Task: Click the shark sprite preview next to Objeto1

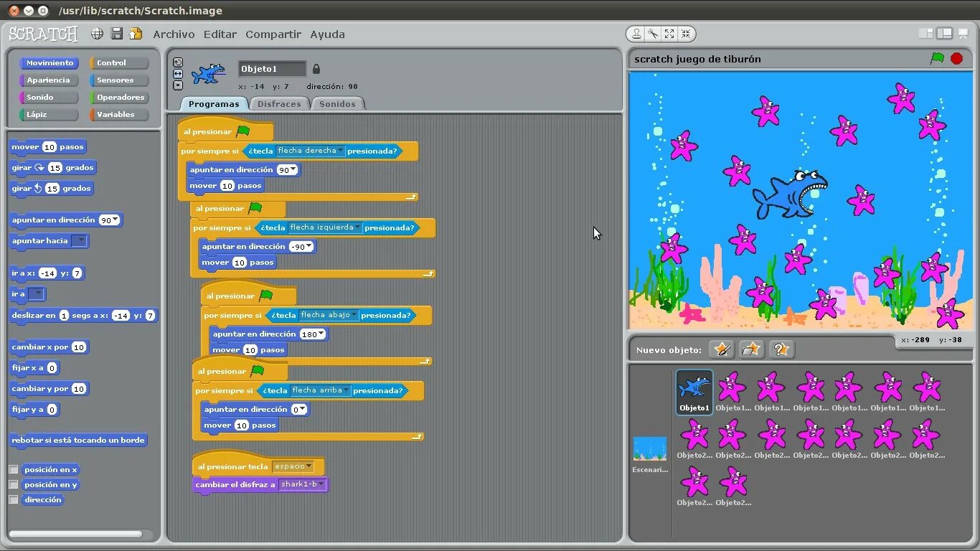Action: click(209, 73)
